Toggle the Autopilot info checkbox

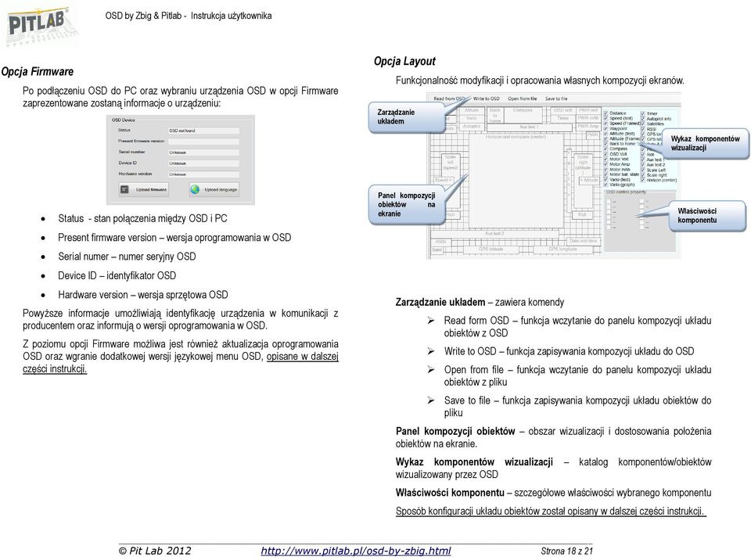point(643,119)
